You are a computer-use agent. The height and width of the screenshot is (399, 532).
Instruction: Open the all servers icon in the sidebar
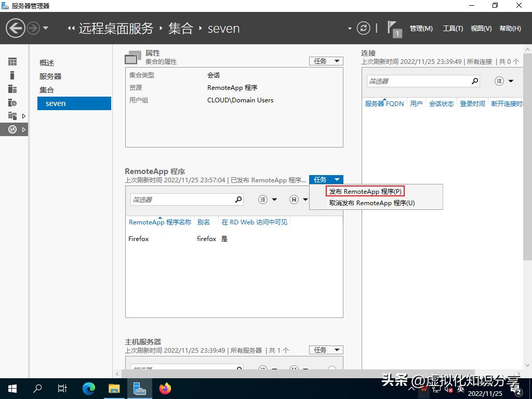tap(12, 88)
